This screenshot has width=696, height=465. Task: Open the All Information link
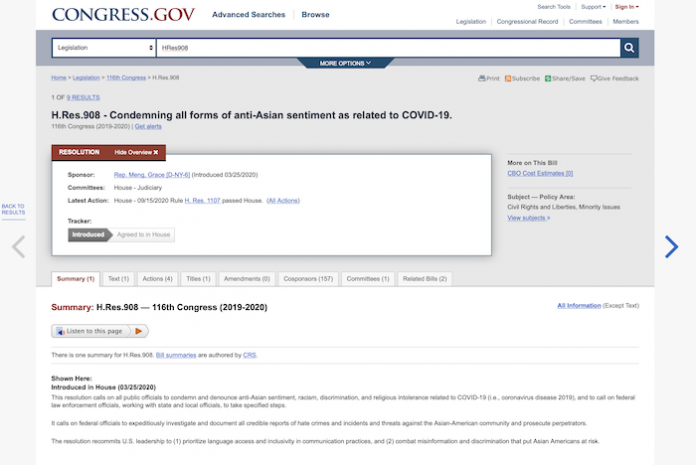click(579, 306)
